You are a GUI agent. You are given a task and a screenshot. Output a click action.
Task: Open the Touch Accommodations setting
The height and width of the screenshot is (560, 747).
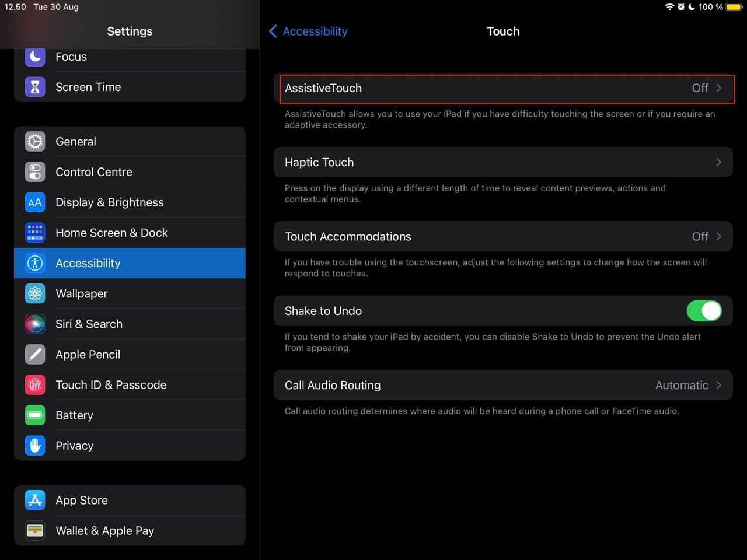[503, 236]
